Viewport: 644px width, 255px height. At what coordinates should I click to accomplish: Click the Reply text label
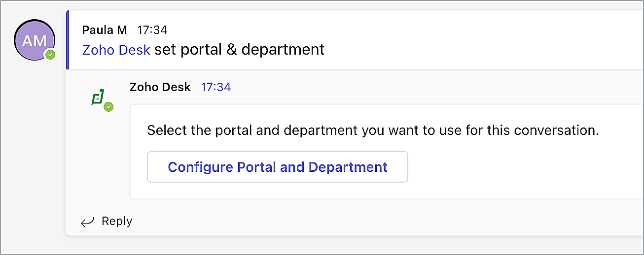117,222
